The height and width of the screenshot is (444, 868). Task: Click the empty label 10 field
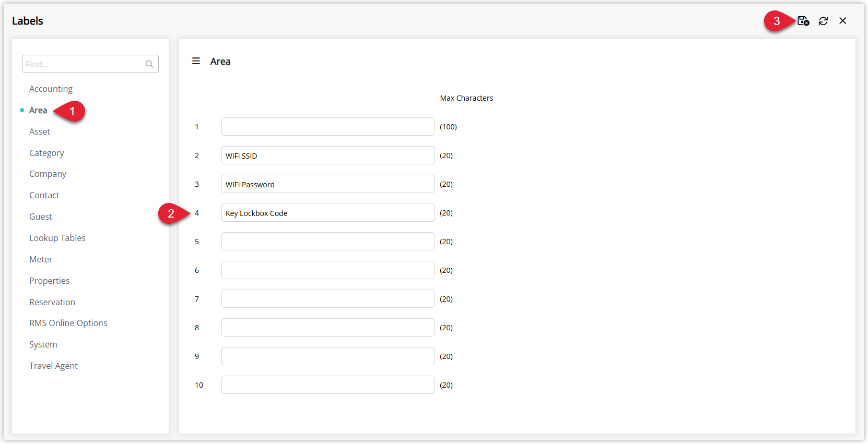tap(328, 385)
